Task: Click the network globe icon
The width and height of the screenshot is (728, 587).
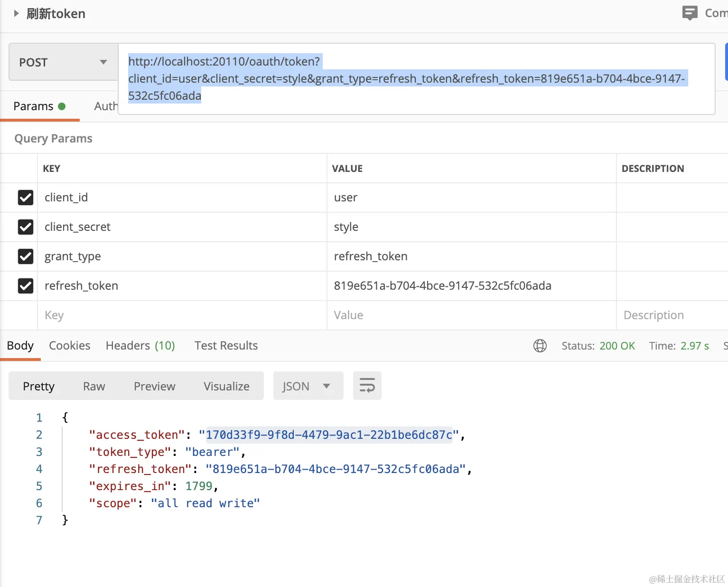Action: [x=540, y=346]
